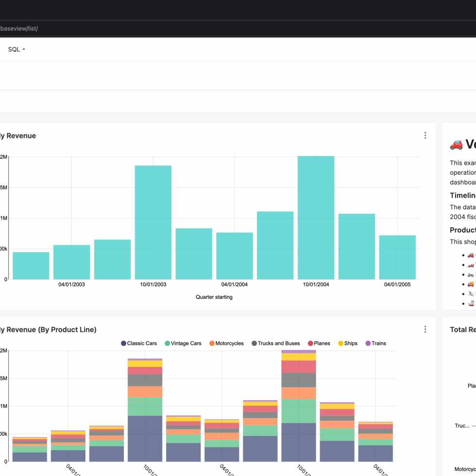The image size is (476, 476).
Task: Open the Quarterly Revenue chart options menu
Action: (x=425, y=136)
